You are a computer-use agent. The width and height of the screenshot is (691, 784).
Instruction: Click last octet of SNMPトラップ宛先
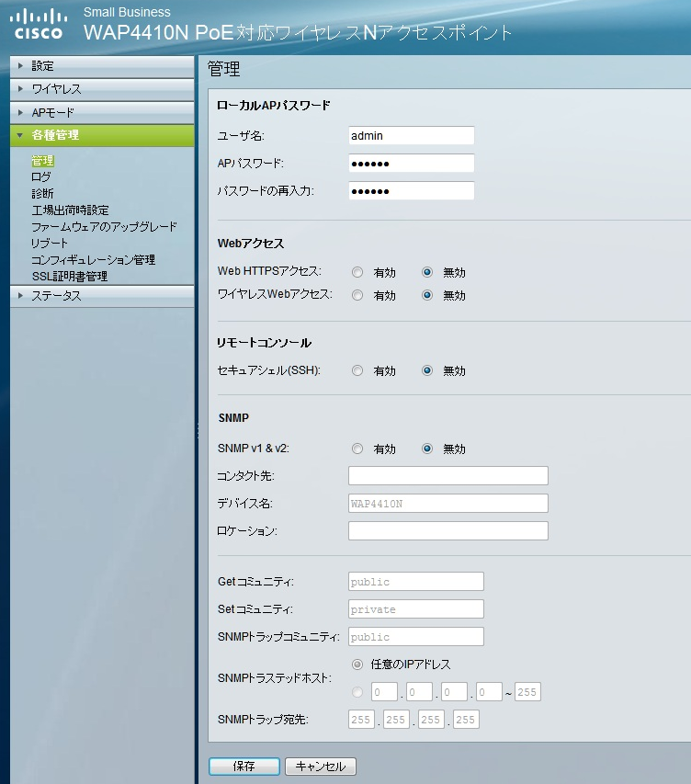click(x=466, y=720)
